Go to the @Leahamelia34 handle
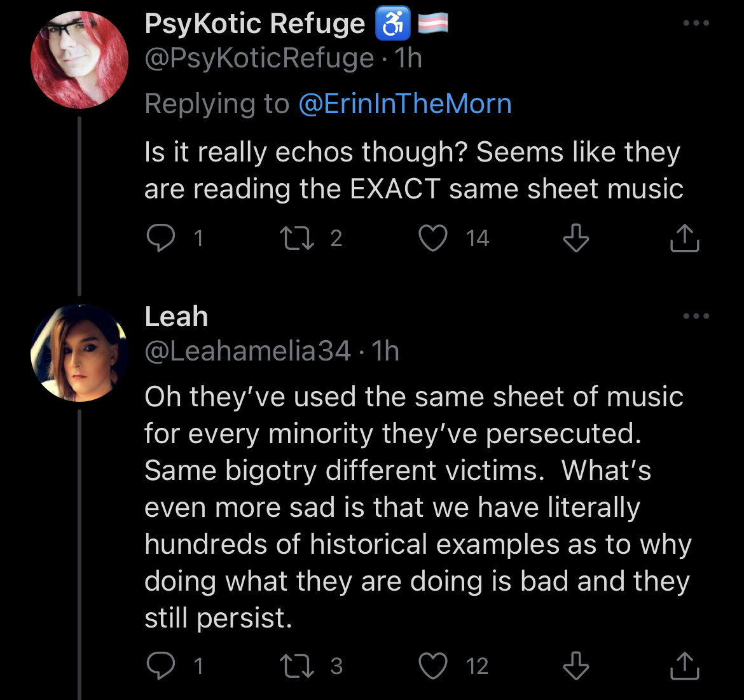Viewport: 744px width, 700px height. pyautogui.click(x=247, y=351)
